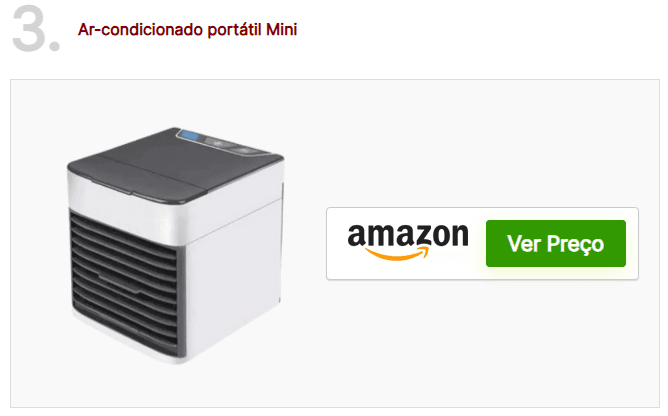Image resolution: width=668 pixels, height=416 pixels.
Task: Click the large gray ranking number 3
Action: point(30,29)
